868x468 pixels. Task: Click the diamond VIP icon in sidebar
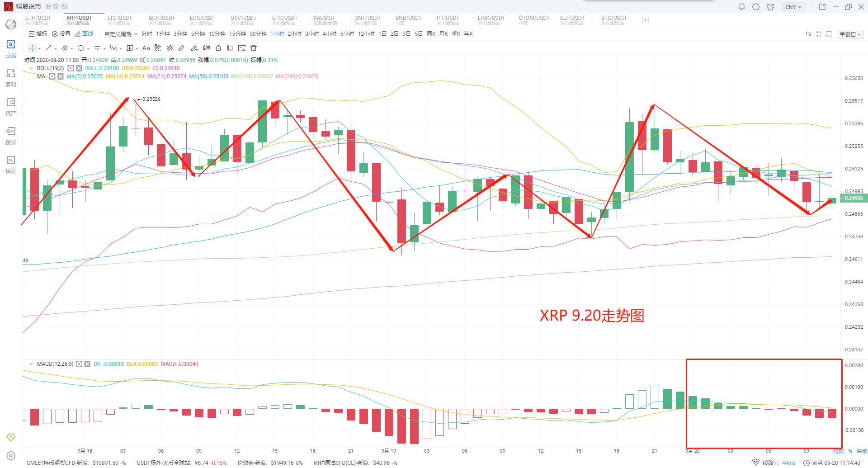tap(11, 437)
